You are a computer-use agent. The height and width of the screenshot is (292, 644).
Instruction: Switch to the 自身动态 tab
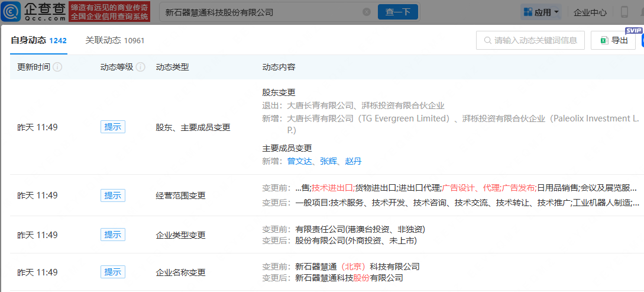(38, 40)
